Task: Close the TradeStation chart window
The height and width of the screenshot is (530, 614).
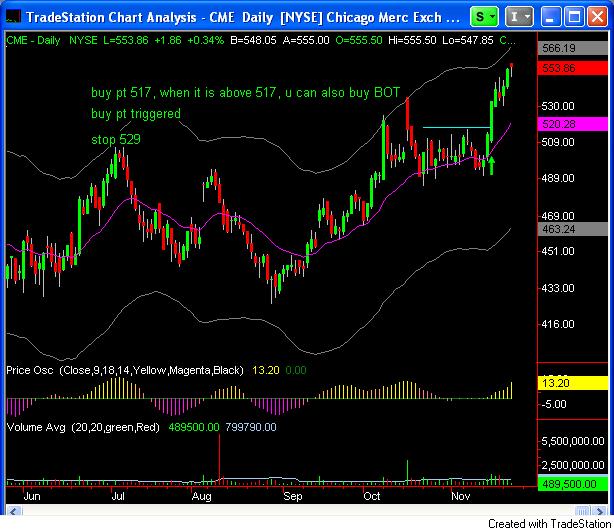Action: point(597,17)
